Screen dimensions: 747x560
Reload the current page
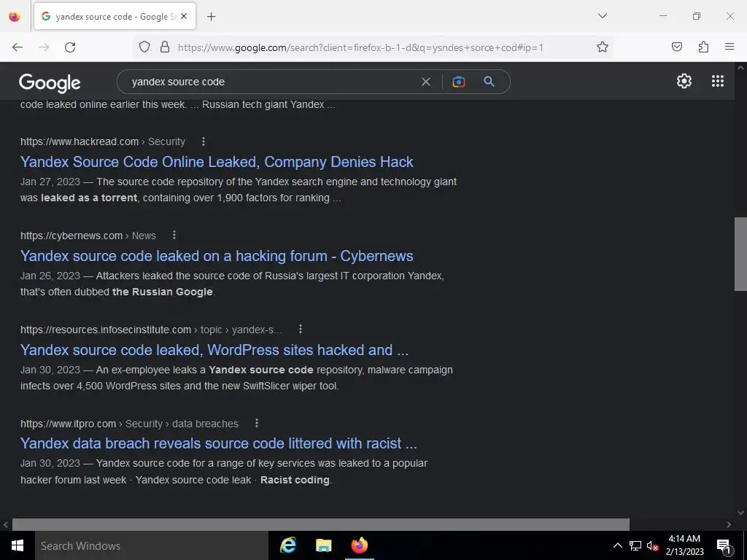coord(70,47)
